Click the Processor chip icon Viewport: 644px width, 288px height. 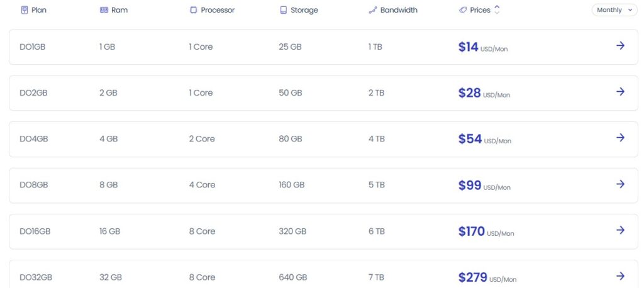[x=193, y=10]
